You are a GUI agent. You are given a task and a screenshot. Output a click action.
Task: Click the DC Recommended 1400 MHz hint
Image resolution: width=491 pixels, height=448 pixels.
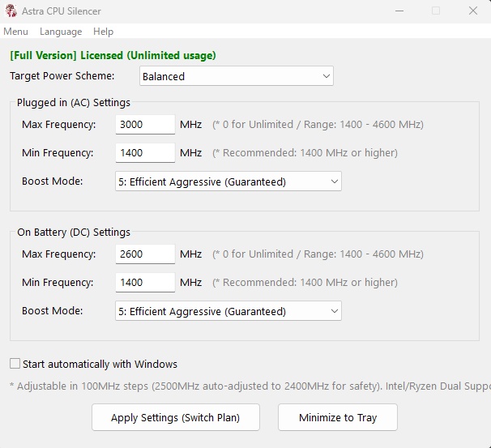click(x=305, y=283)
